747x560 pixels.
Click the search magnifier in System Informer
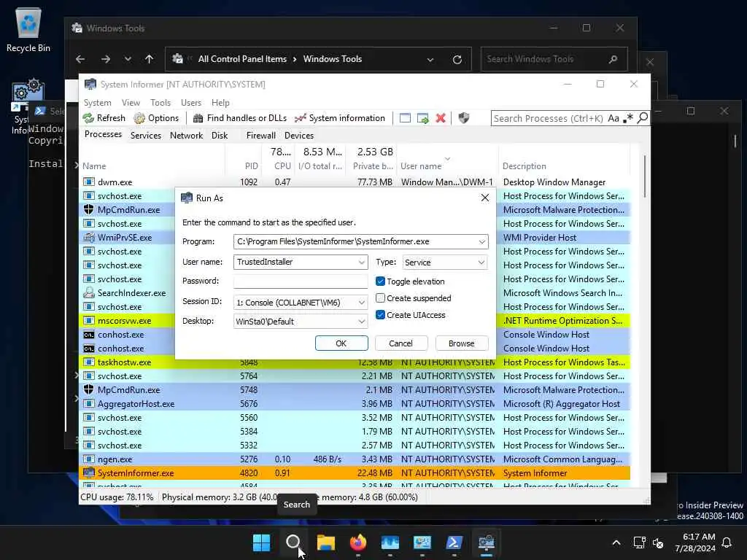(x=643, y=117)
